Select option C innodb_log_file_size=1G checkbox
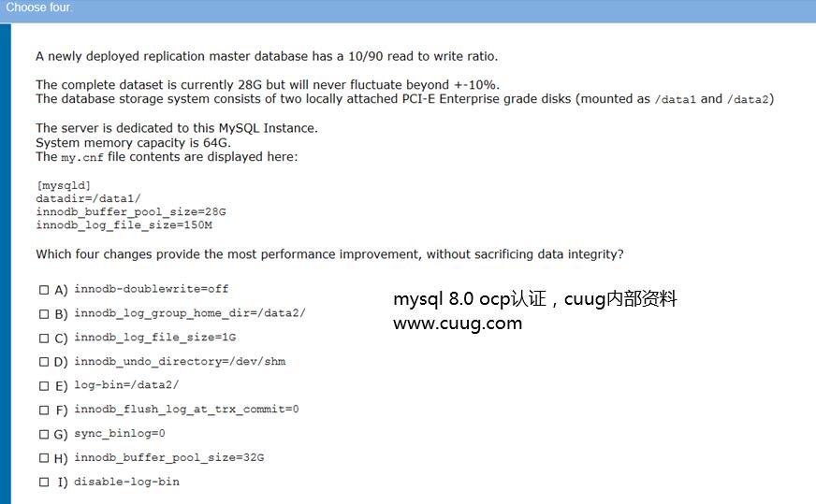 44,338
